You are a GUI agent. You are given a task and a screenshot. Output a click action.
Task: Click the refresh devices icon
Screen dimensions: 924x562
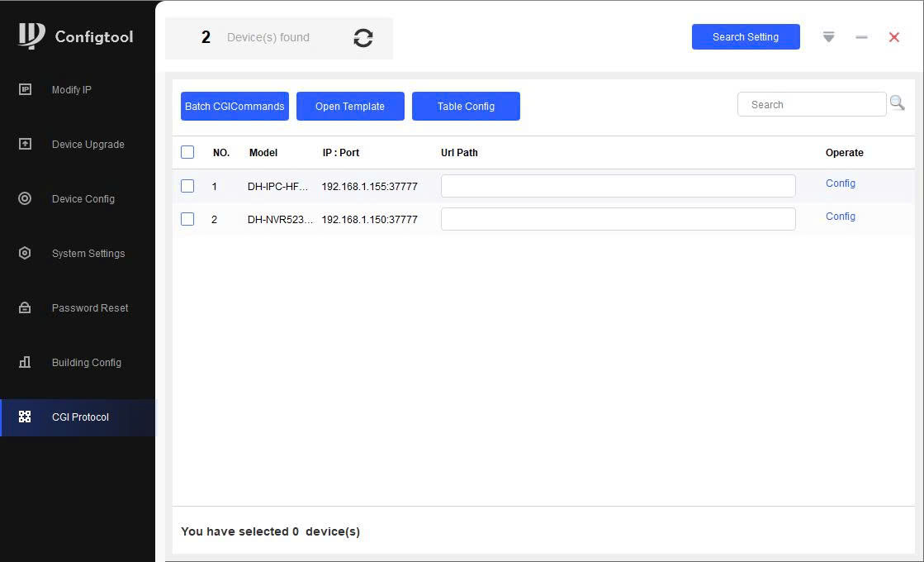363,38
